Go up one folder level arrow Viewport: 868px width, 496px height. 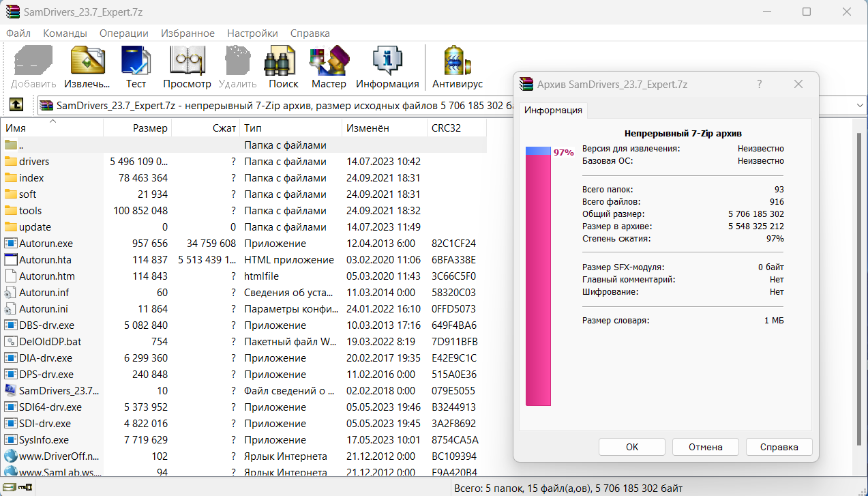tap(16, 105)
